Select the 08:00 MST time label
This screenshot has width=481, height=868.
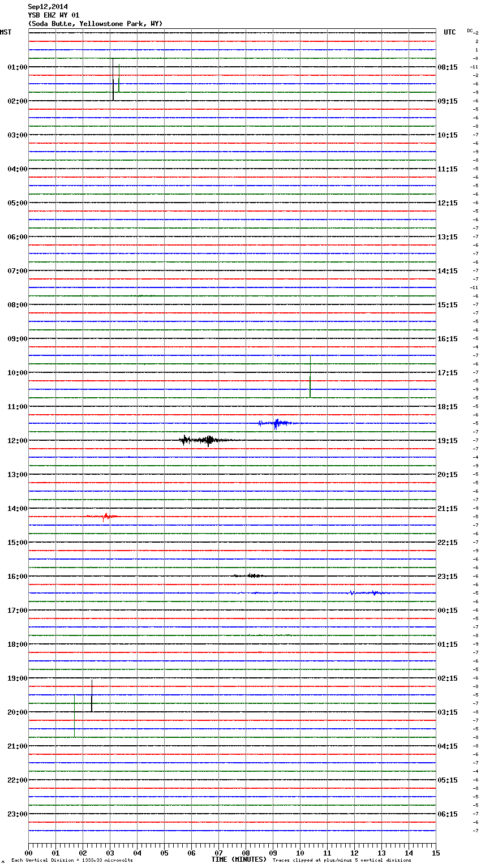[x=18, y=305]
